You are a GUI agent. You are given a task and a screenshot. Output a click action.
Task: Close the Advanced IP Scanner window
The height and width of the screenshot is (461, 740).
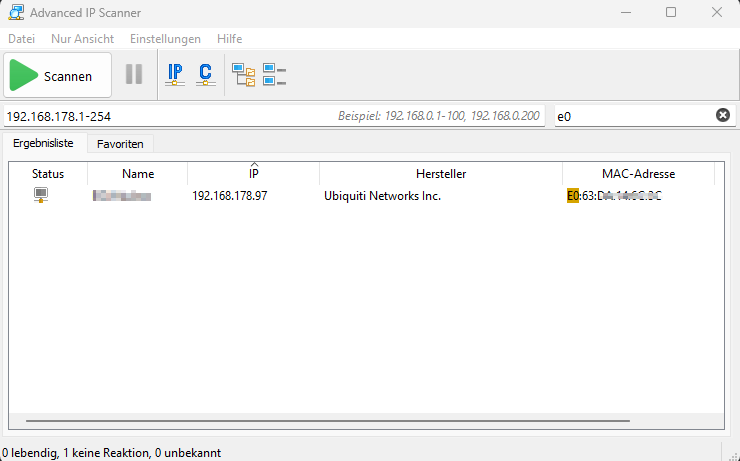click(716, 12)
